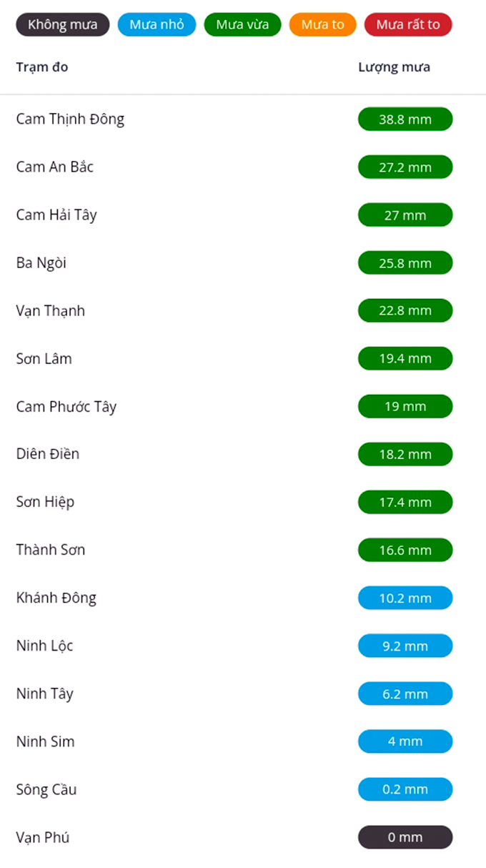Open the Ba Ngòi station entry
The width and height of the screenshot is (486, 868).
(x=41, y=262)
